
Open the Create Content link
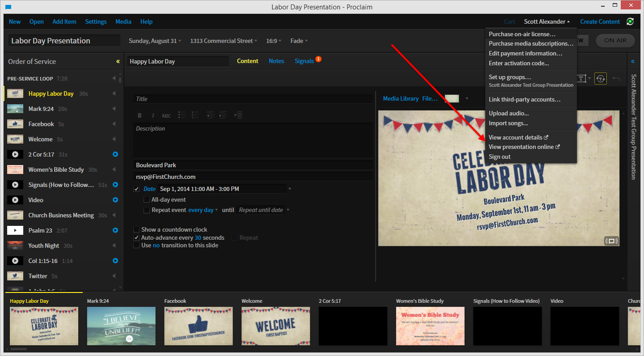pyautogui.click(x=600, y=21)
